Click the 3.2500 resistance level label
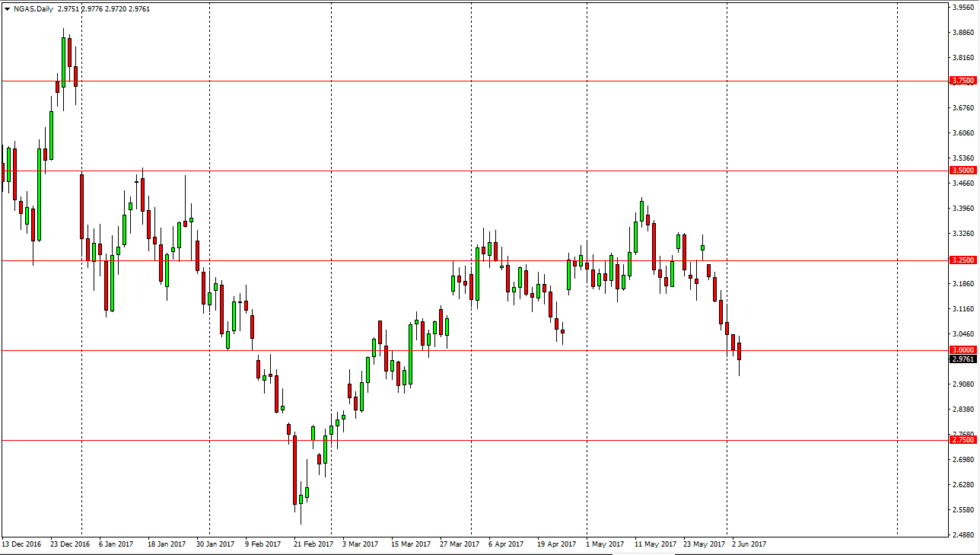The image size is (980, 555). (x=963, y=259)
